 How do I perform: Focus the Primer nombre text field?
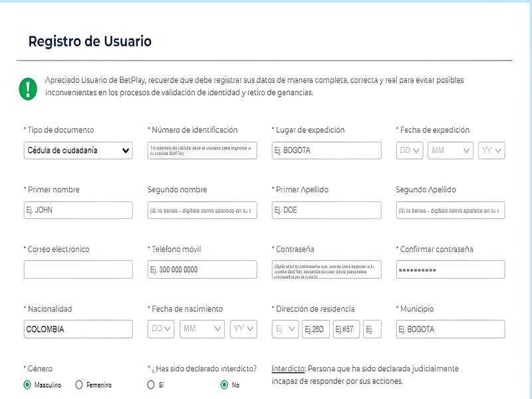pos(78,210)
